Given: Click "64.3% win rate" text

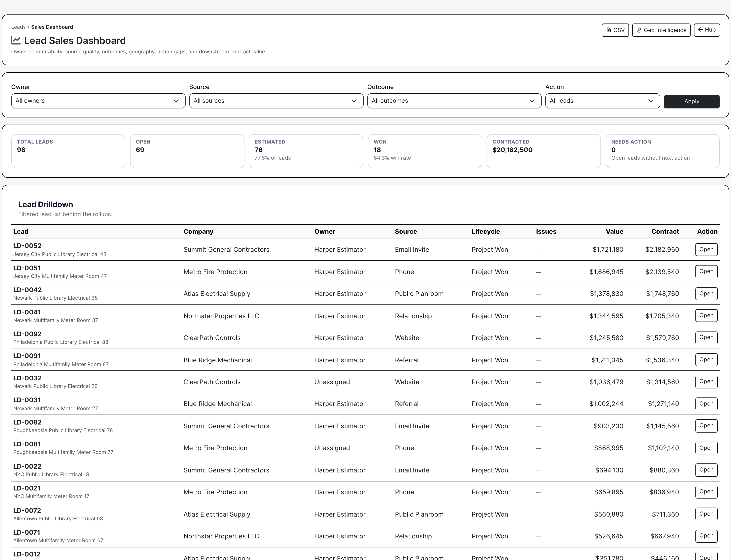Looking at the screenshot, I should [392, 158].
